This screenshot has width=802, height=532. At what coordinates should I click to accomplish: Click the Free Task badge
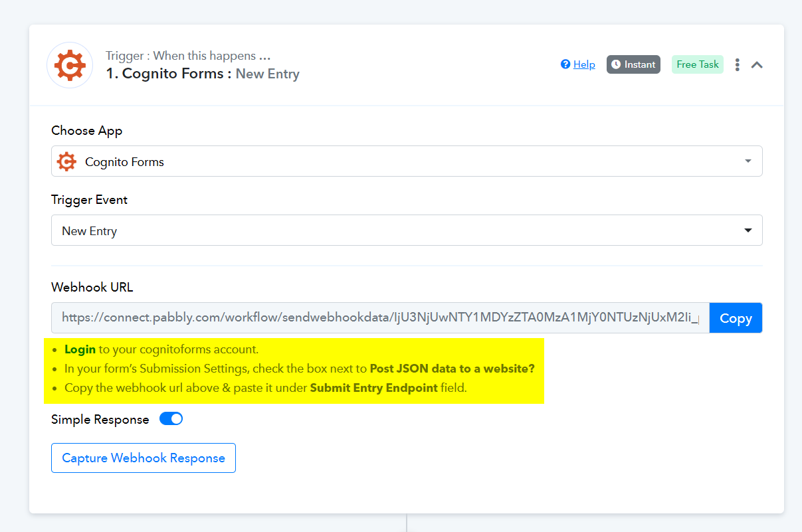[x=698, y=64]
